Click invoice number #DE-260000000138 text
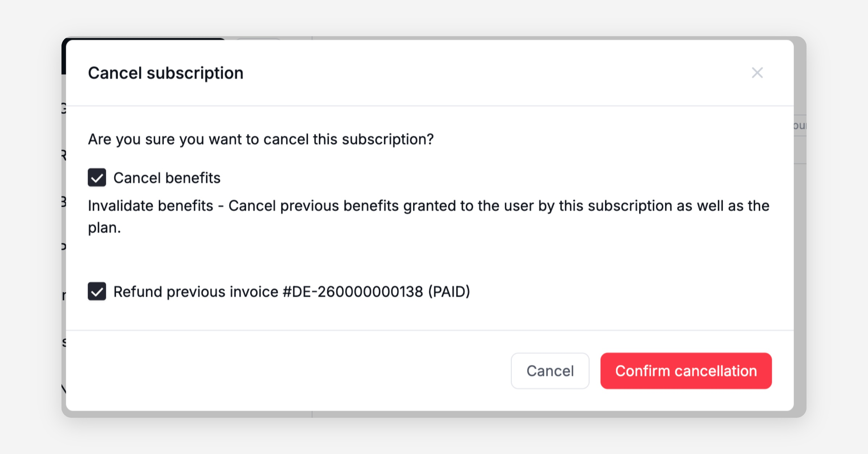Screen dimensions: 868x454 click(353, 292)
